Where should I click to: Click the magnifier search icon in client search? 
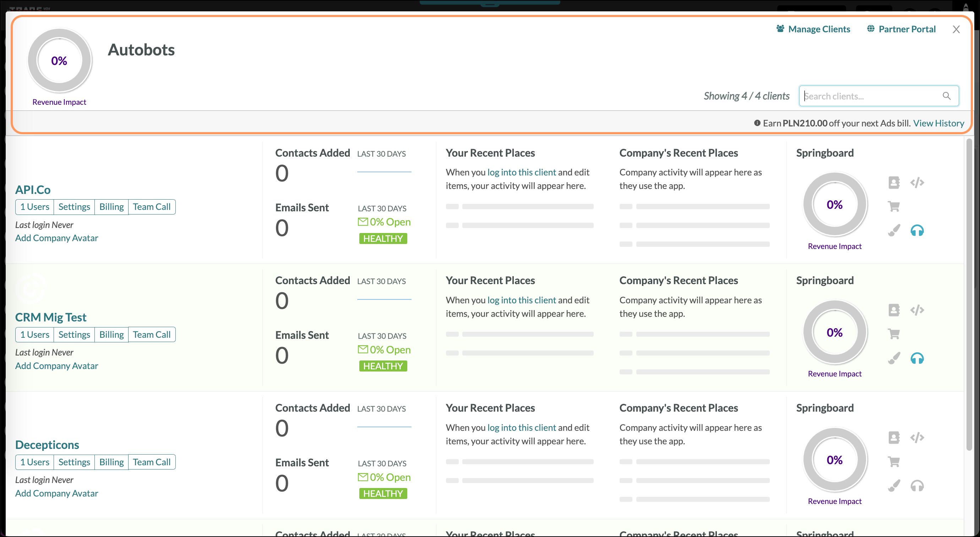click(x=947, y=96)
